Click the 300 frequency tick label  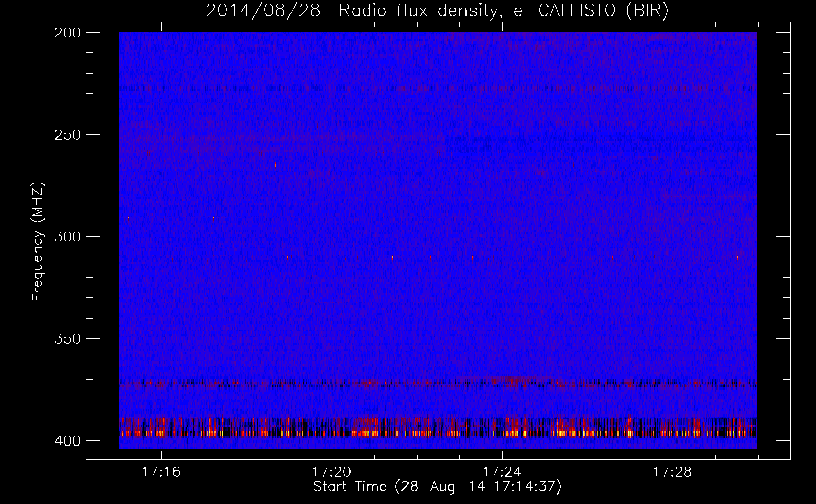click(67, 237)
